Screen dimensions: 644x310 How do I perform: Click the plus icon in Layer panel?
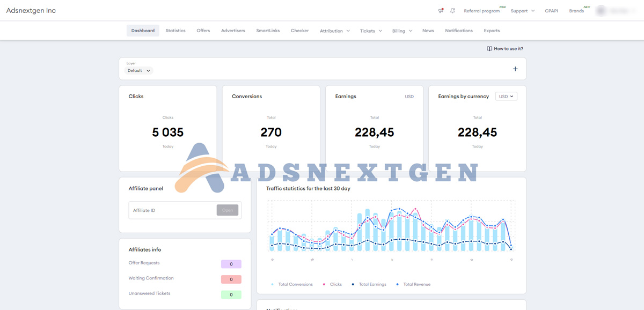click(x=515, y=69)
